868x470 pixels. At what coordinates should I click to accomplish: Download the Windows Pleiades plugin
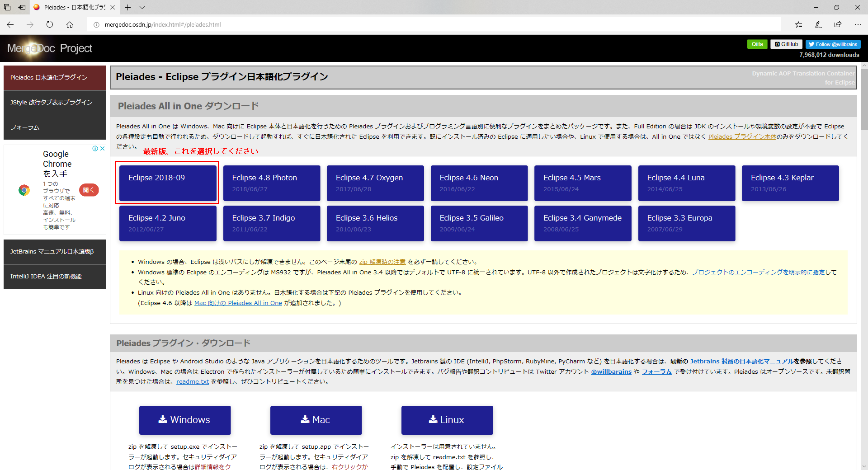point(185,420)
